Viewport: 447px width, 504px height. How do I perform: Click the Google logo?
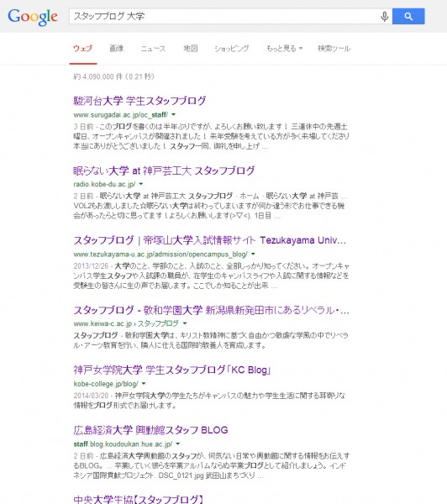(33, 17)
